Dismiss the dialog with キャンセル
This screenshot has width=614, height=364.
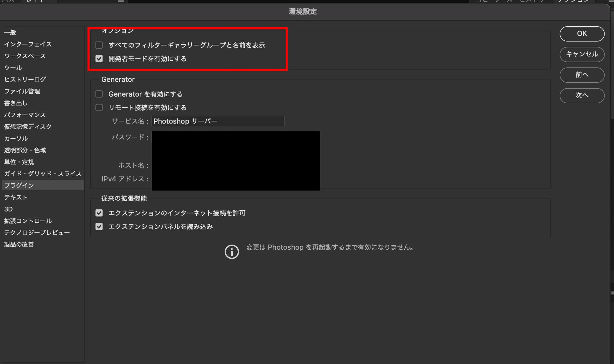tap(582, 54)
